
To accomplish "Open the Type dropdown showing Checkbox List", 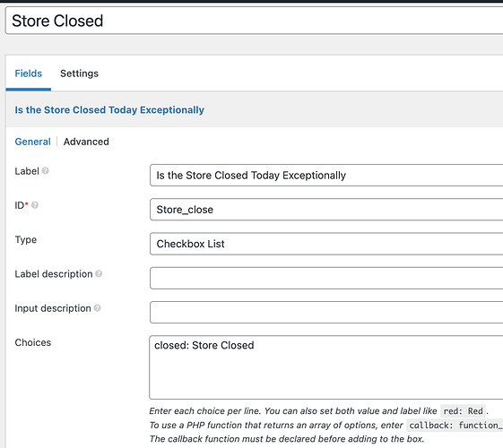I will (326, 244).
